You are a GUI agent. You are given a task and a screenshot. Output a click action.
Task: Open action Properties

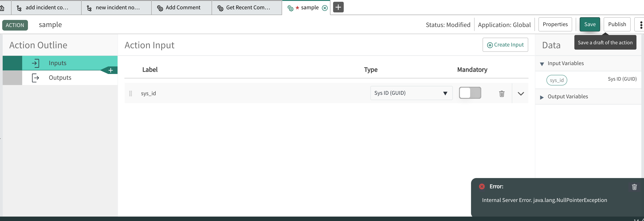point(555,25)
